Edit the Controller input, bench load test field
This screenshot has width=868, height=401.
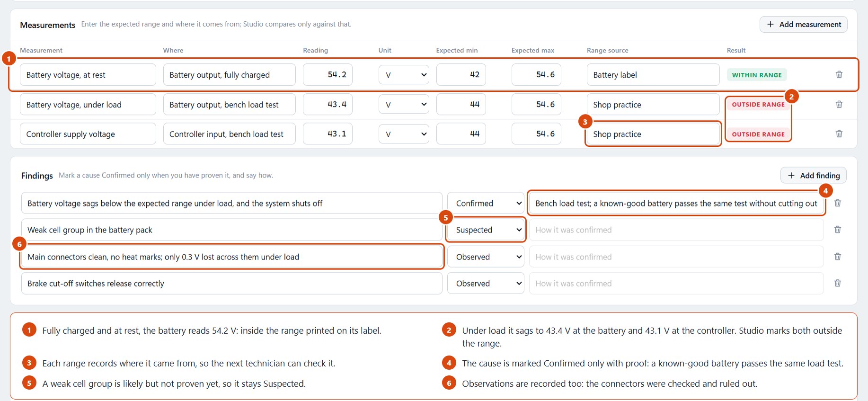230,134
